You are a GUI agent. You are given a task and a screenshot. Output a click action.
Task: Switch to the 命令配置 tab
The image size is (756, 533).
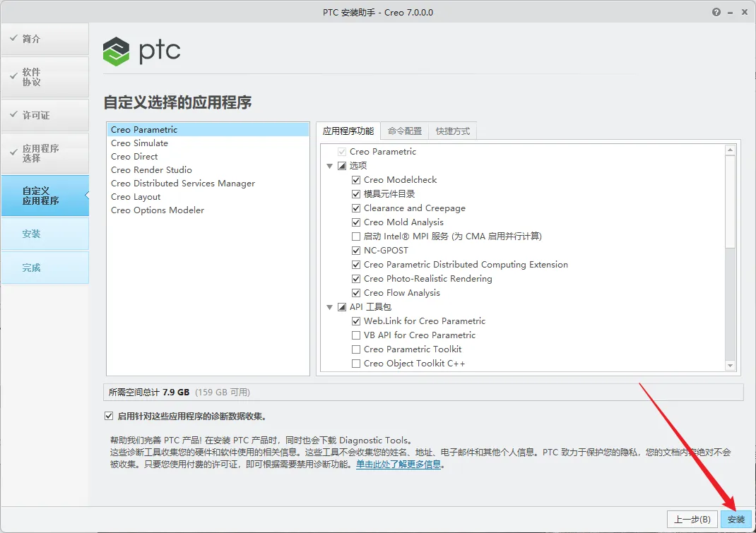coord(405,131)
